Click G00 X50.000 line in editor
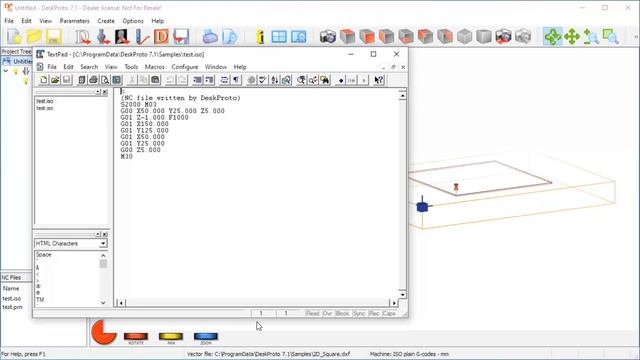This screenshot has width=640, height=360. pos(172,111)
